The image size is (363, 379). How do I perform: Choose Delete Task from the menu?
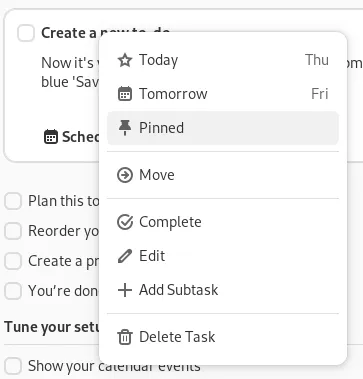223,337
